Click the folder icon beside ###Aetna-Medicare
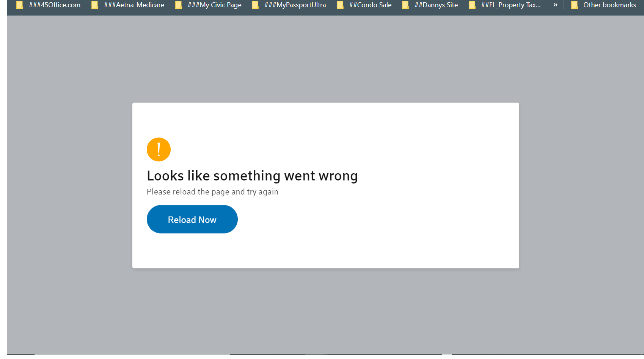Screen dimensions: 644x359 point(95,5)
